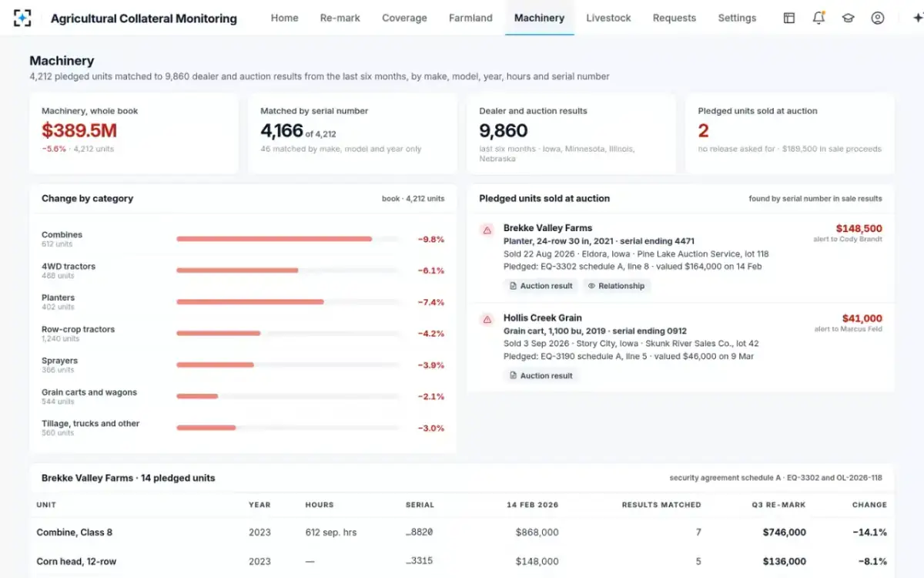Open the Requests tab
924x578 pixels.
click(674, 18)
